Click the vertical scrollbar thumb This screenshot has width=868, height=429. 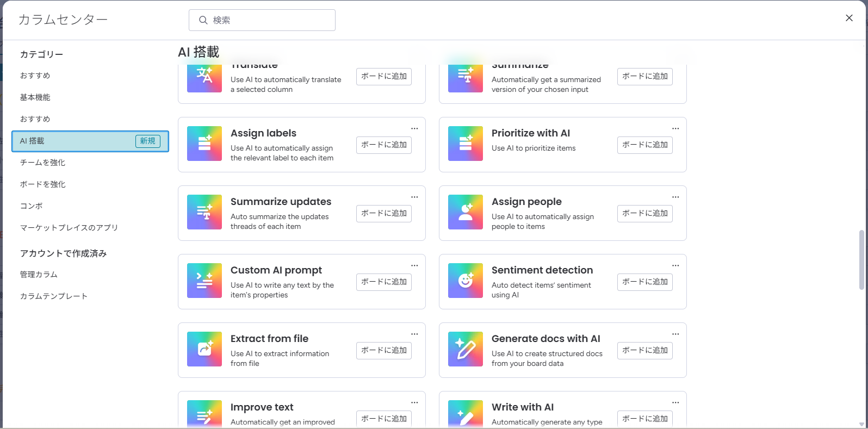click(x=861, y=260)
